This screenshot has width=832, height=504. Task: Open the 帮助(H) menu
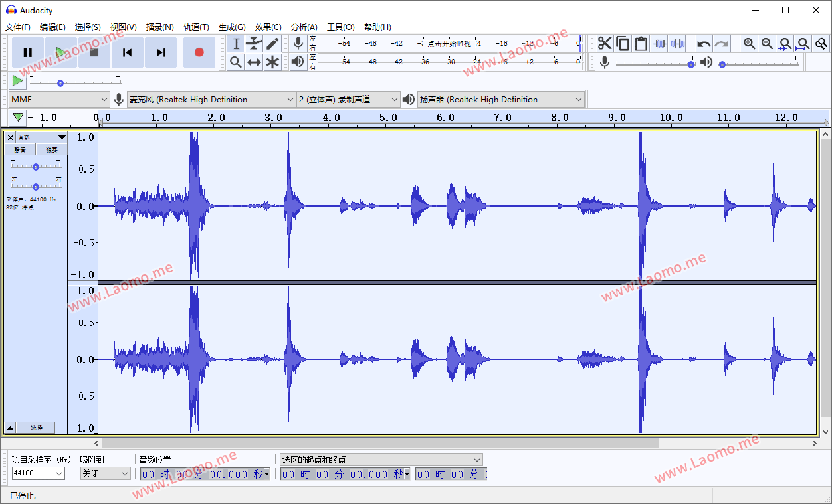(377, 27)
